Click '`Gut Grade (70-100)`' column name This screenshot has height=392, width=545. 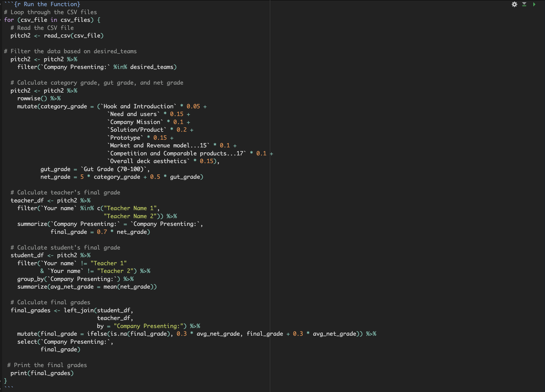pos(113,169)
